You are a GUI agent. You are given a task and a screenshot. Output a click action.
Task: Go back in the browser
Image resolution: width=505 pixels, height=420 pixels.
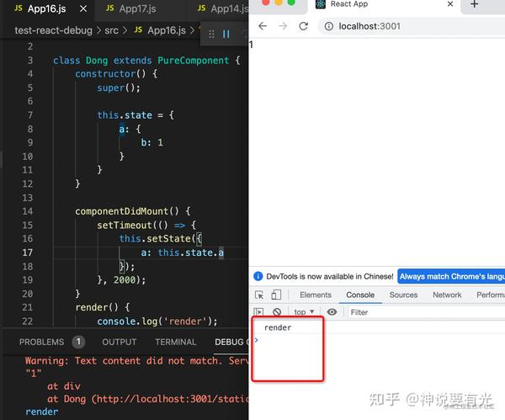click(263, 26)
